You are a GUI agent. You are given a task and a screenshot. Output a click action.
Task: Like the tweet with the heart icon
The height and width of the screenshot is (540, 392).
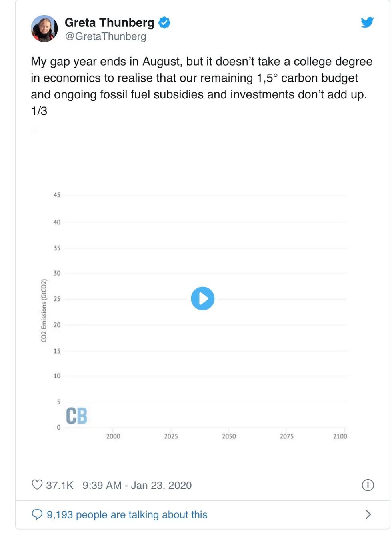tap(37, 485)
